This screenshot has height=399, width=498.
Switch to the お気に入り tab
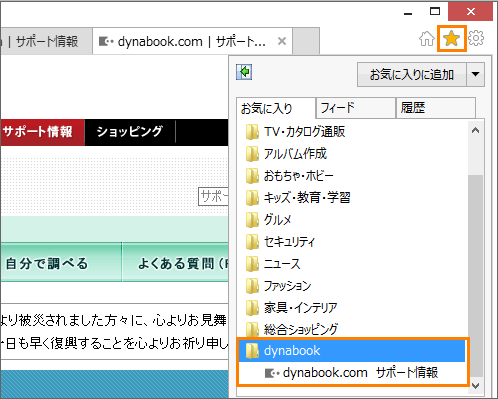click(276, 108)
